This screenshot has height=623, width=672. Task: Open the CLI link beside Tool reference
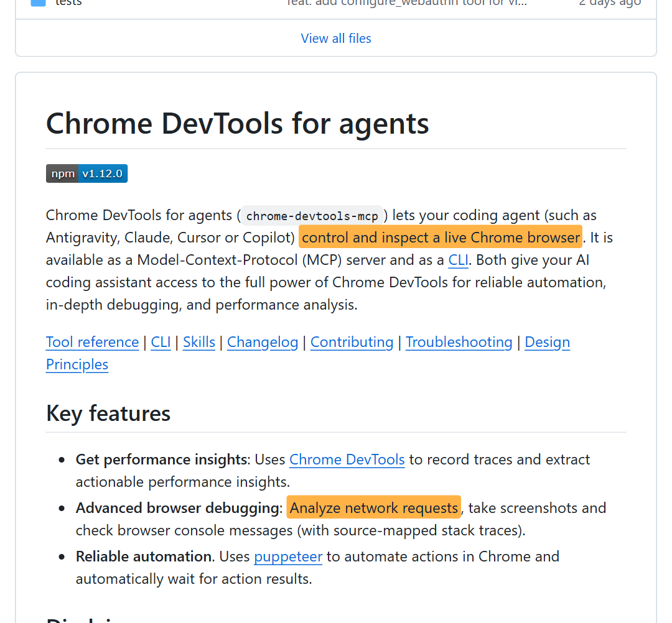pyautogui.click(x=161, y=342)
